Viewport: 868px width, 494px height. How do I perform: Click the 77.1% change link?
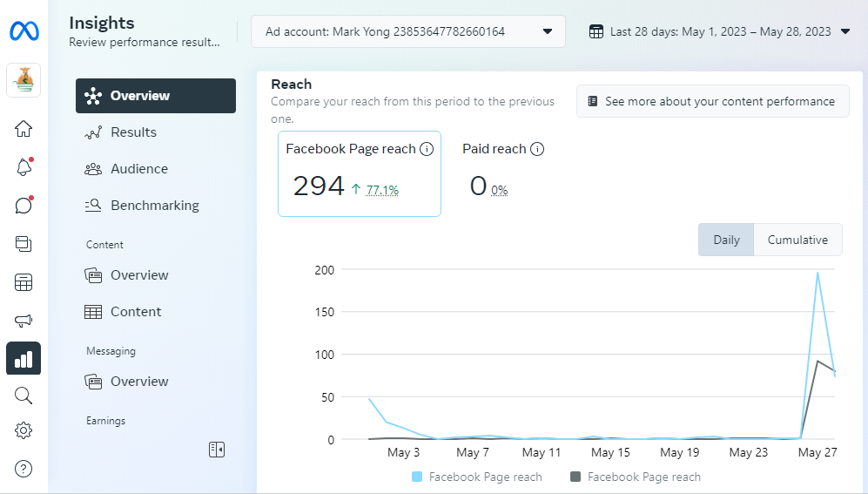382,191
